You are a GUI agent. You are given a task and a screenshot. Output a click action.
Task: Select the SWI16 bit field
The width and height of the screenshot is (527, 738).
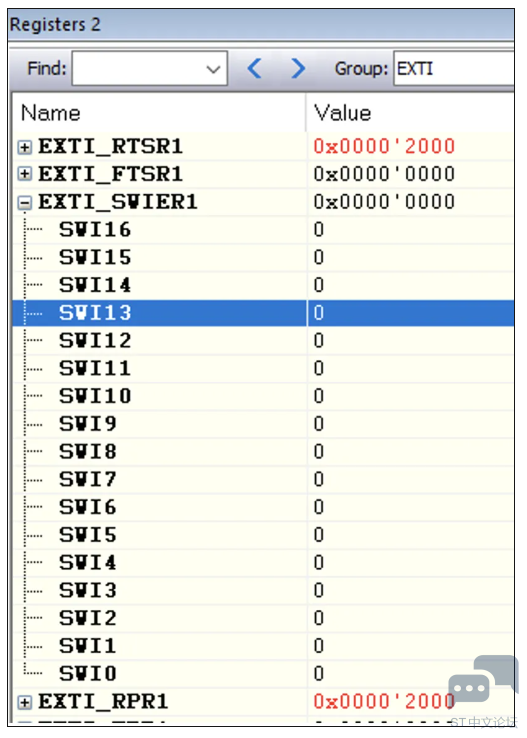tap(95, 230)
